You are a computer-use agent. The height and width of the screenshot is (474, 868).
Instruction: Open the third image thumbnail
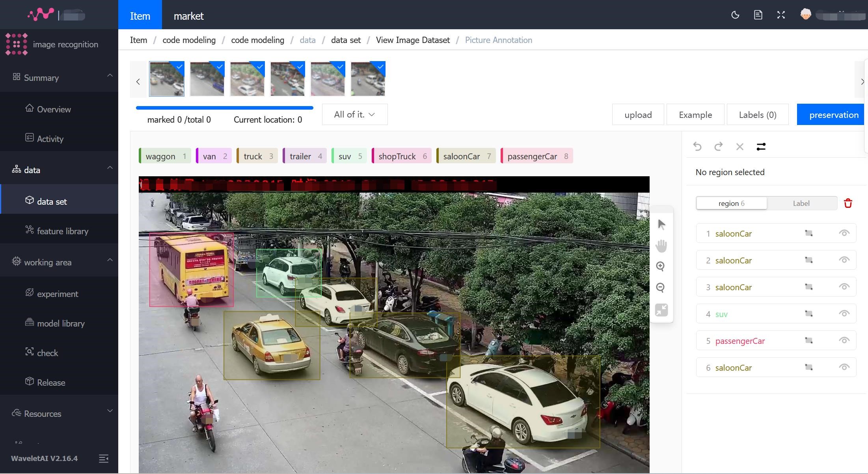[247, 79]
